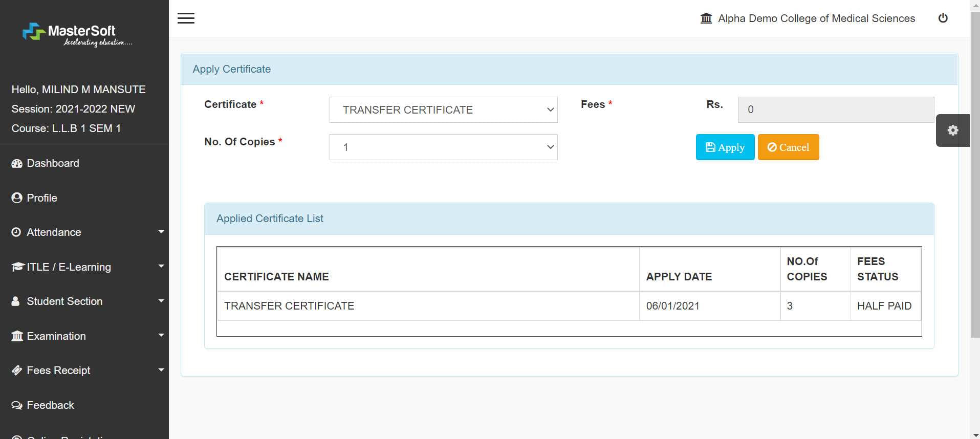Click the power logout icon
The image size is (980, 439).
pyautogui.click(x=943, y=18)
